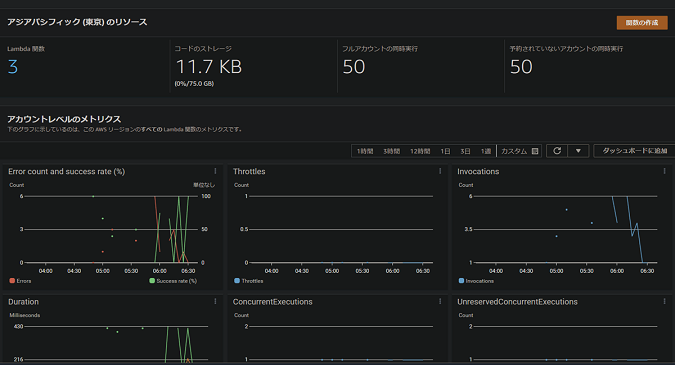Select the 1日 time range
Screen dimensions: 675x365
tap(445, 151)
